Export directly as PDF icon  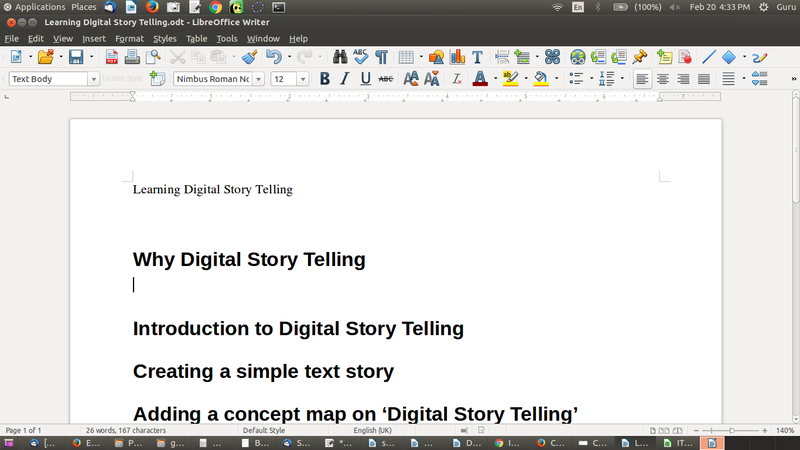tap(112, 57)
